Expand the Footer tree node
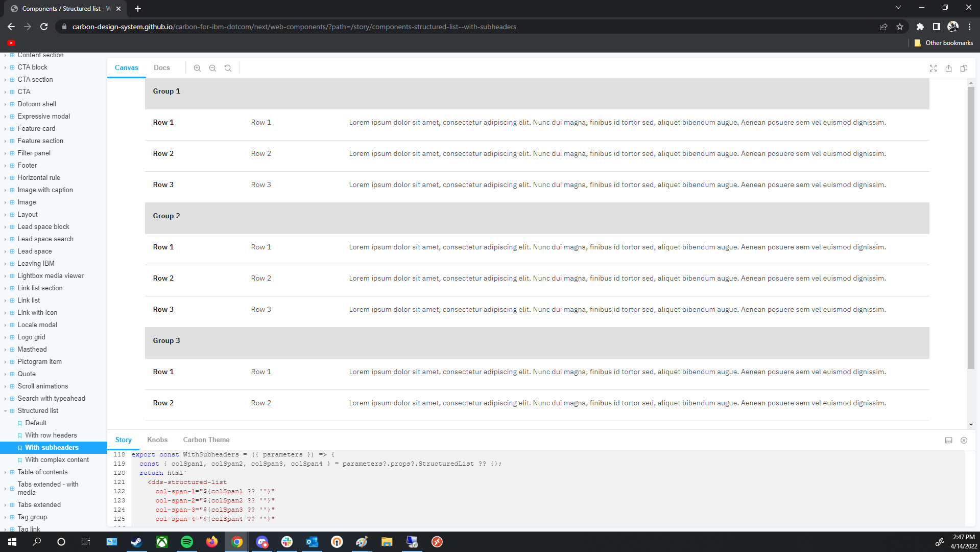 point(6,166)
